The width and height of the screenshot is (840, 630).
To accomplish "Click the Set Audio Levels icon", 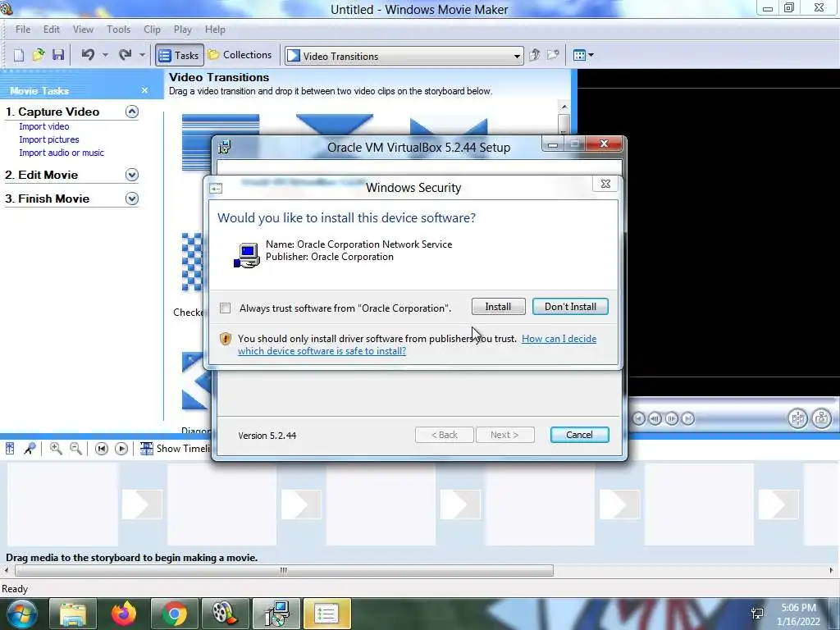I will tap(10, 449).
